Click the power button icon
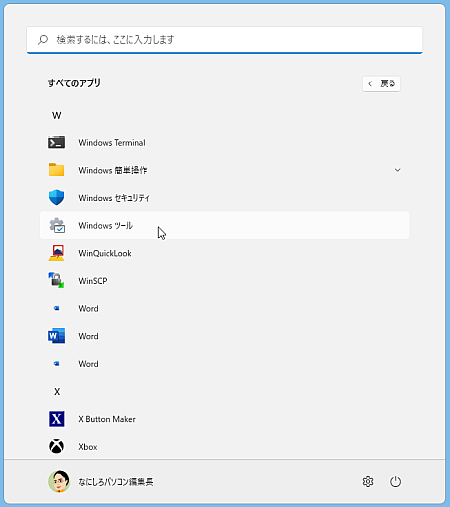Screen dimensions: 450x507 [x=395, y=481]
